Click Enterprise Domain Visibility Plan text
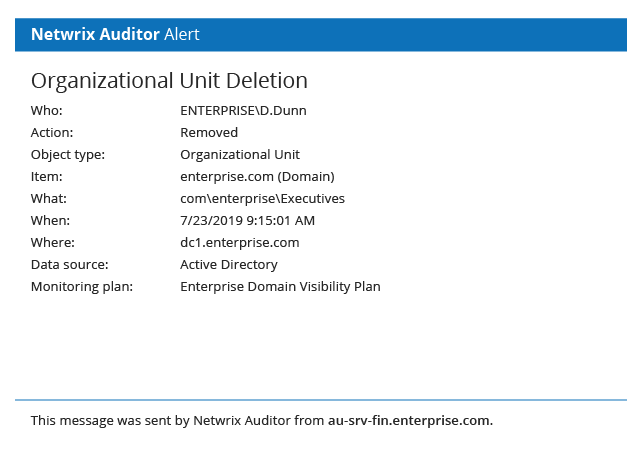The height and width of the screenshot is (450, 640). pos(280,286)
